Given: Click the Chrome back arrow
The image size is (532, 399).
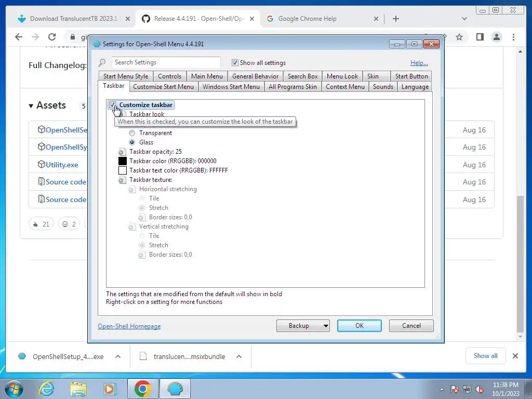Looking at the screenshot, I should point(19,37).
